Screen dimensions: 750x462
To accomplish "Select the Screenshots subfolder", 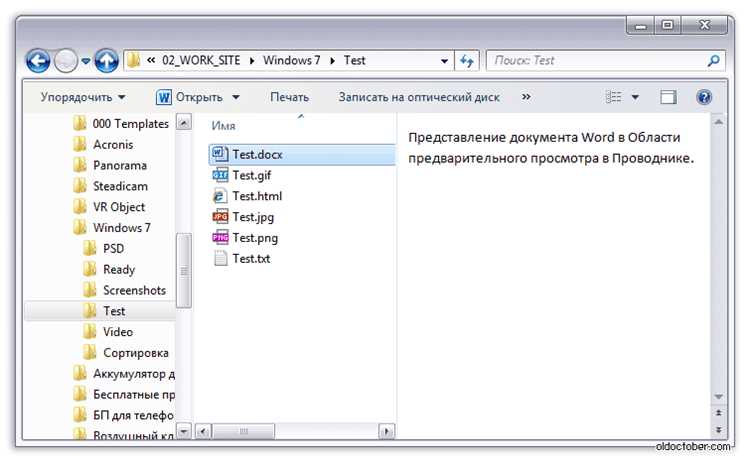I will pyautogui.click(x=125, y=290).
